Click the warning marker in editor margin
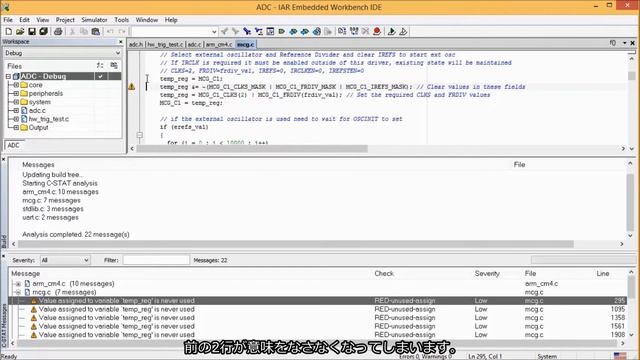The width and height of the screenshot is (640, 360). pyautogui.click(x=131, y=87)
